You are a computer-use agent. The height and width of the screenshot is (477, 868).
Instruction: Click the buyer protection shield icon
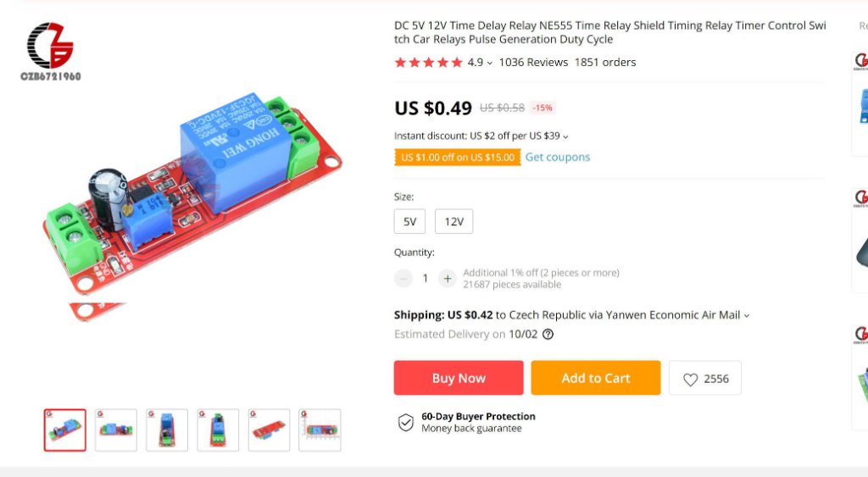(406, 422)
